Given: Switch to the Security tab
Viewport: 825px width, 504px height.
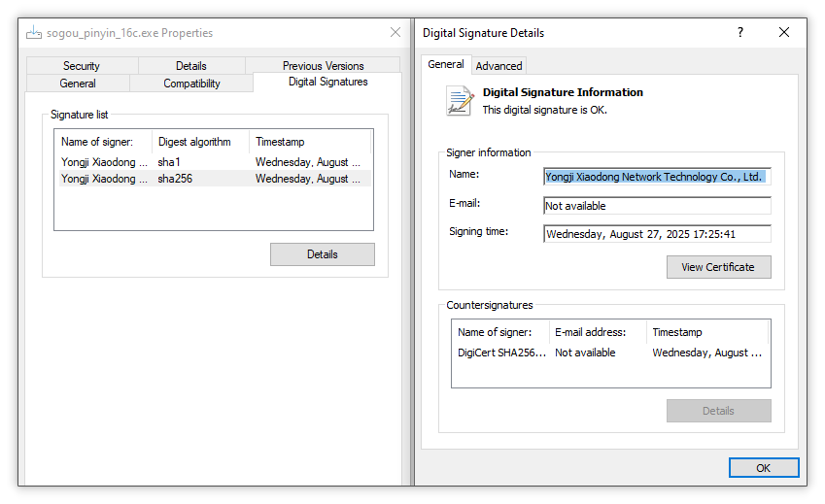Looking at the screenshot, I should (x=82, y=66).
